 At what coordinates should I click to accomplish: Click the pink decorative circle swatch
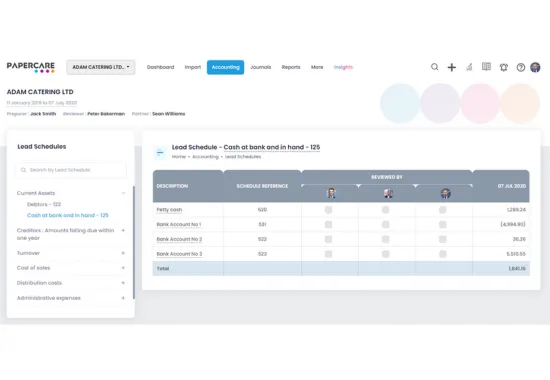pyautogui.click(x=480, y=103)
